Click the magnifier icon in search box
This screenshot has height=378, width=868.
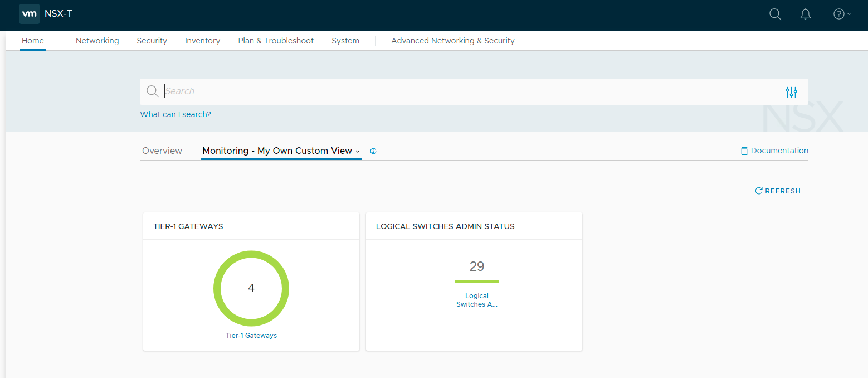[x=152, y=91]
